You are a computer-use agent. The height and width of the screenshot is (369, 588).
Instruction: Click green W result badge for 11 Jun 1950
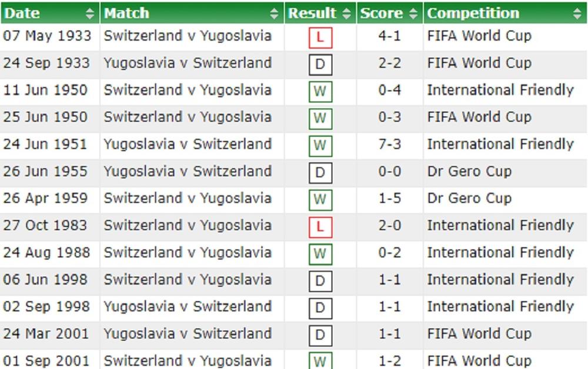320,92
